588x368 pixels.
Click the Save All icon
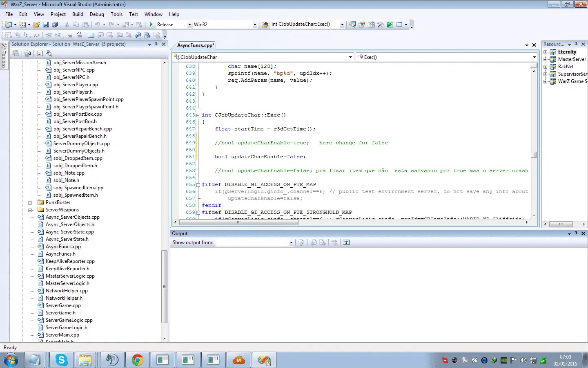click(x=55, y=25)
